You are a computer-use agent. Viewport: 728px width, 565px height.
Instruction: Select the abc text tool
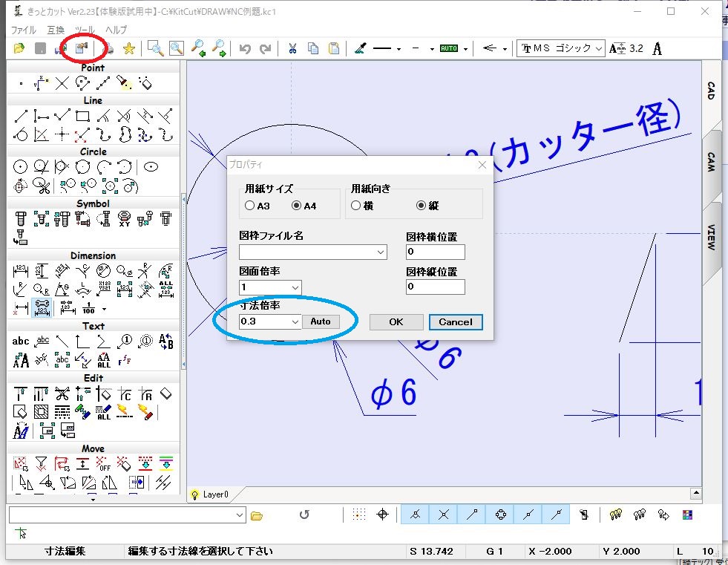click(21, 342)
